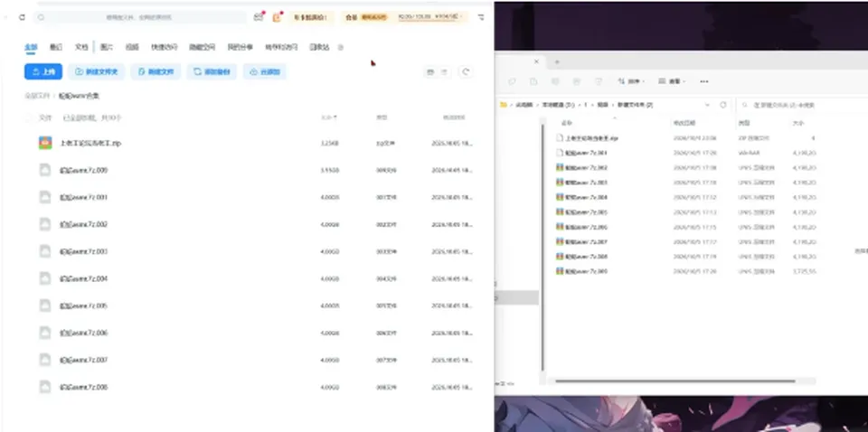The width and height of the screenshot is (868, 432).
Task: Open the 全部文件 breadcrumb link in netdisk
Action: click(37, 96)
